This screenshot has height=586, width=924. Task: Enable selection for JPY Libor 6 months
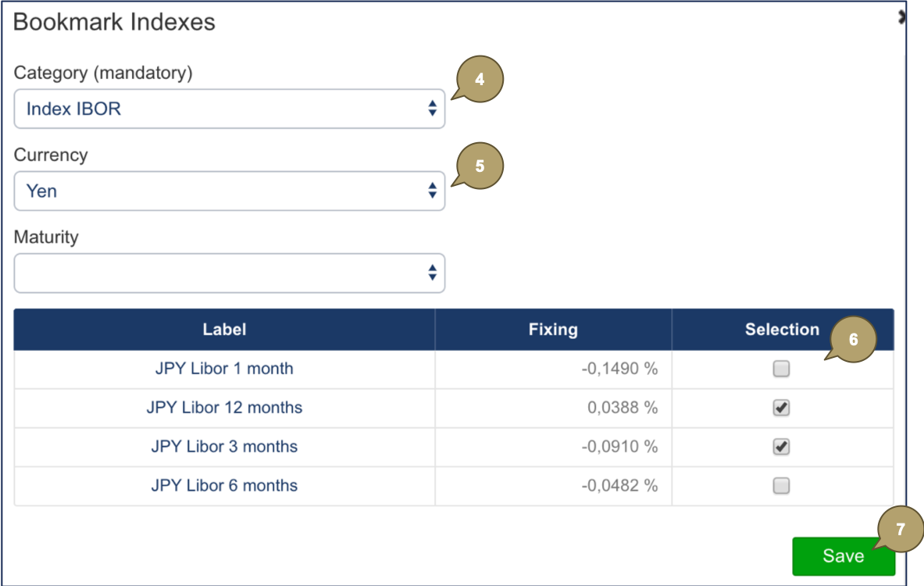click(780, 485)
